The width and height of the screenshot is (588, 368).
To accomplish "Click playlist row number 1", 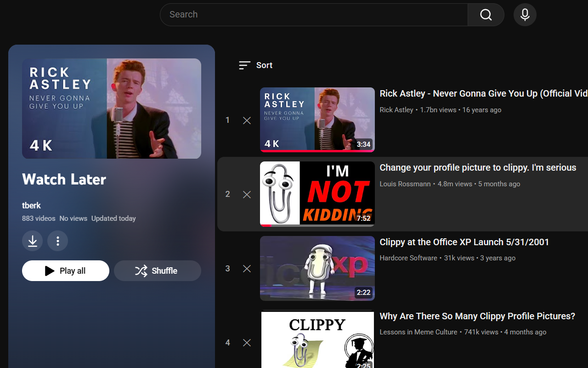I will click(227, 121).
